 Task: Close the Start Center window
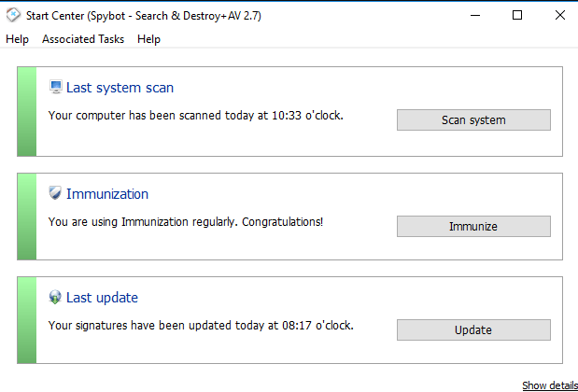click(x=559, y=15)
